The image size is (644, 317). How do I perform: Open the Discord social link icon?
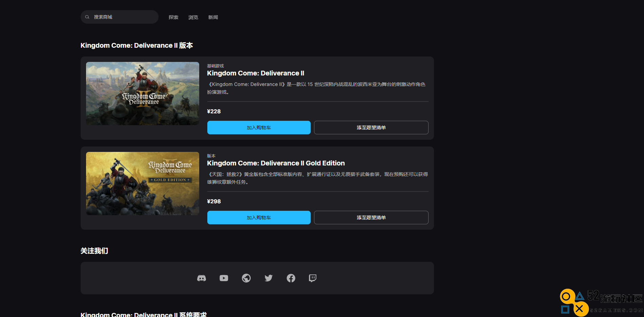202,278
